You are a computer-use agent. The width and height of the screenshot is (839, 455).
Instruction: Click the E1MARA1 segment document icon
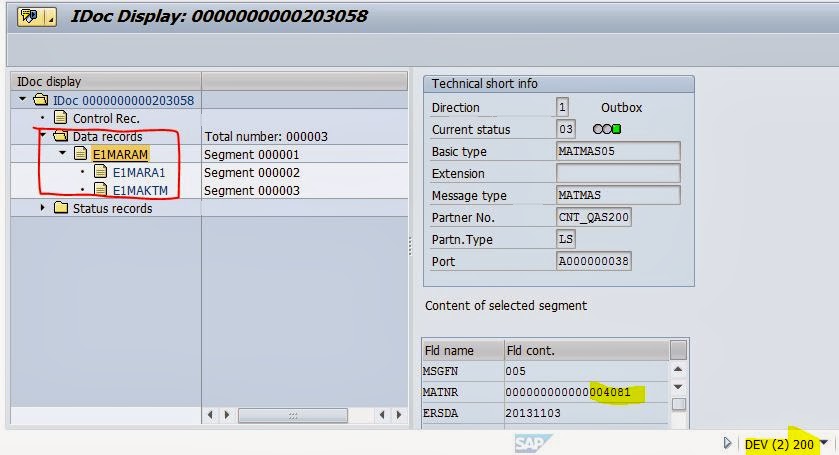100,172
